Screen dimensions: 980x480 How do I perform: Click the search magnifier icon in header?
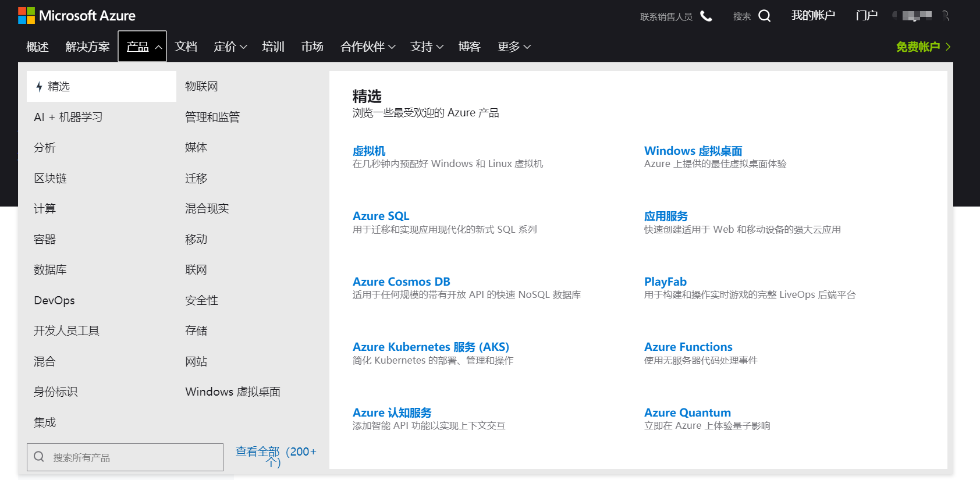(765, 16)
